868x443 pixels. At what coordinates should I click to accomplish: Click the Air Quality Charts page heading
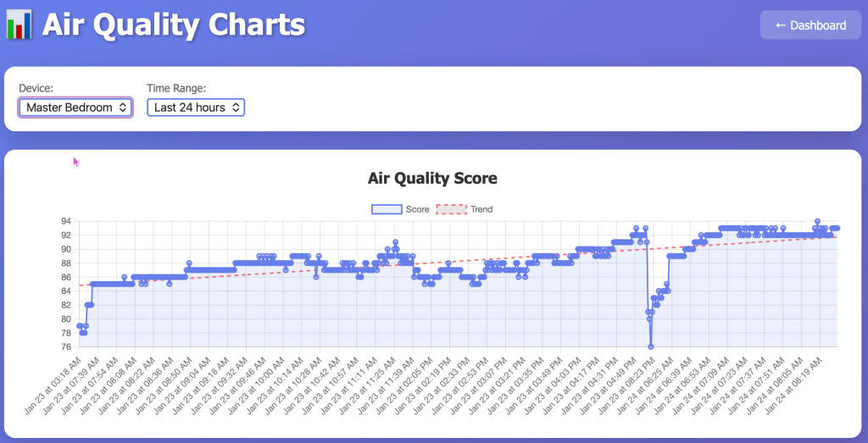tap(174, 25)
